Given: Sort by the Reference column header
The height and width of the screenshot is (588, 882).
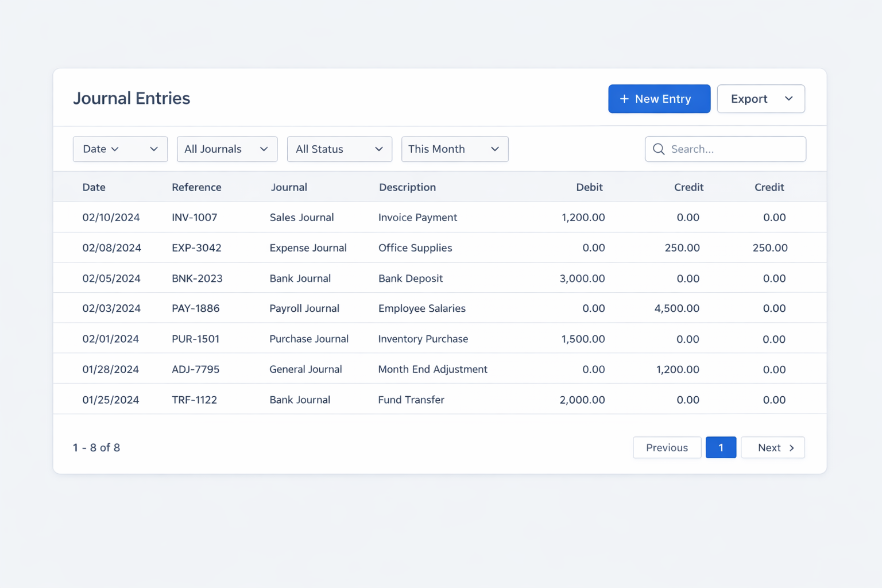Looking at the screenshot, I should (x=196, y=187).
